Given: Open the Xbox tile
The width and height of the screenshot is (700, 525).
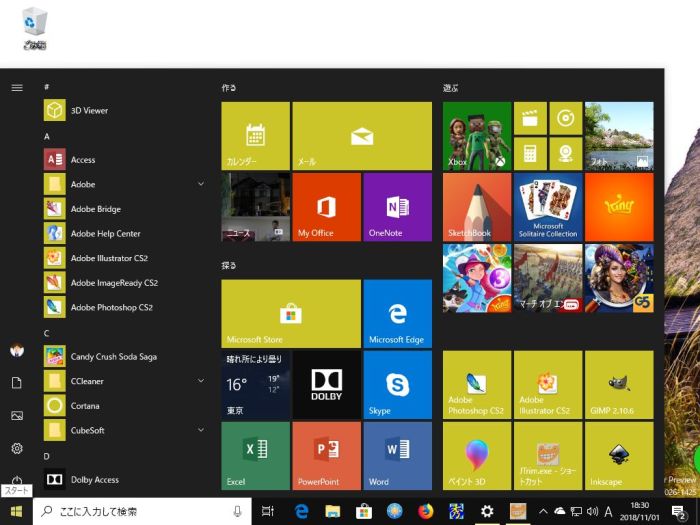Looking at the screenshot, I should tap(476, 135).
